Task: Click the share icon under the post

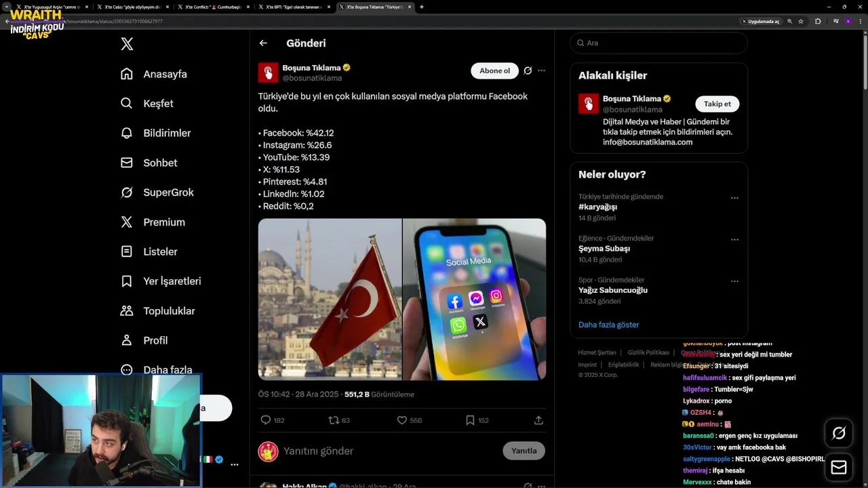Action: pyautogui.click(x=538, y=420)
